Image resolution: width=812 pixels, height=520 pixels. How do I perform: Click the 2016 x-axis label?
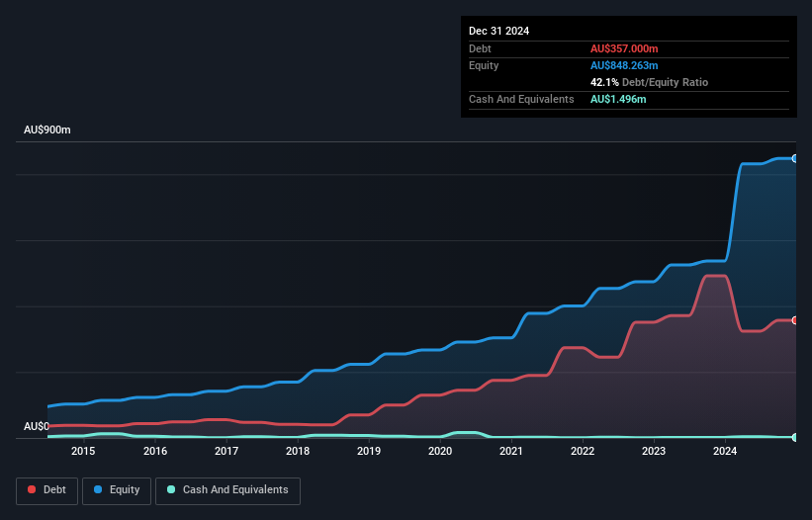155,451
